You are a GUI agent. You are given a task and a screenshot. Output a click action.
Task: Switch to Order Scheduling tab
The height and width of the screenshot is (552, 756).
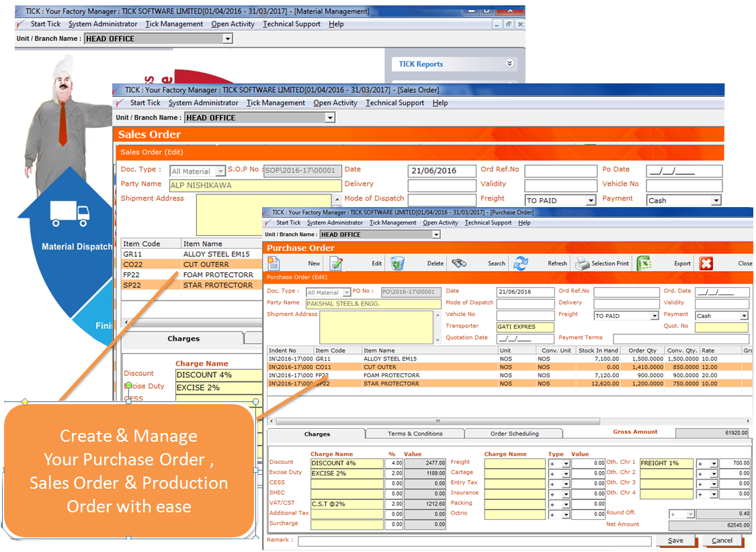click(515, 434)
